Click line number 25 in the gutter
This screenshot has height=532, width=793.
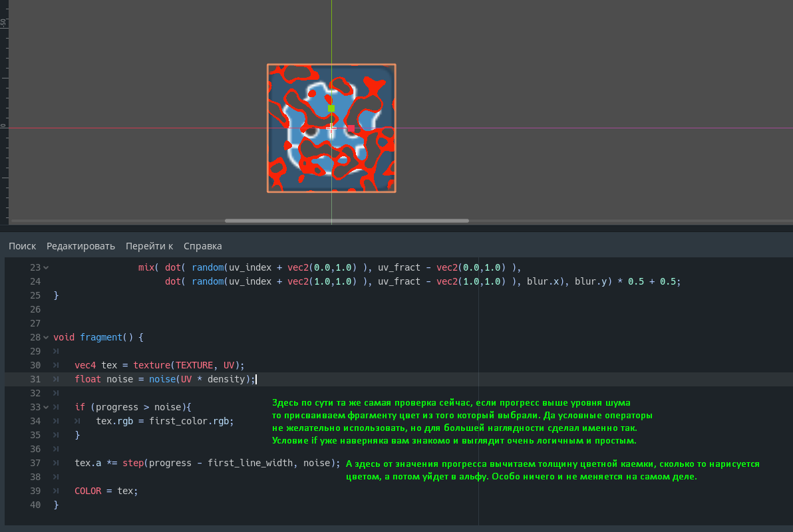click(x=35, y=295)
